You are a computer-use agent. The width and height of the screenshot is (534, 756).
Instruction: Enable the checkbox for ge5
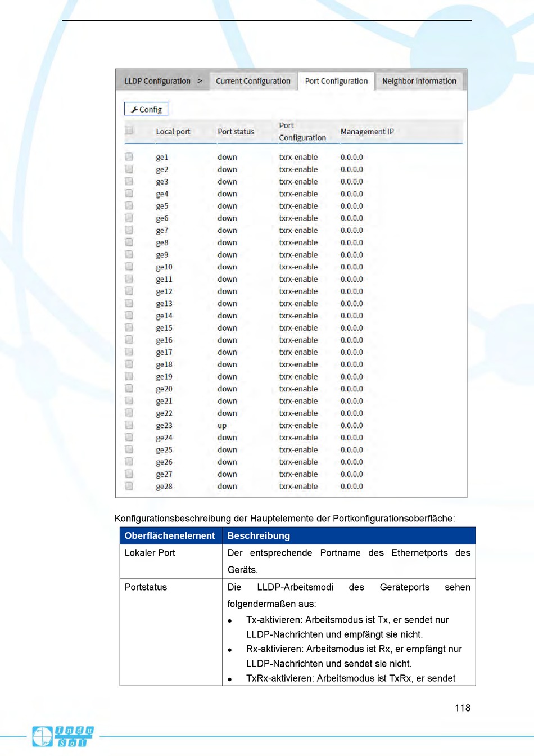129,205
